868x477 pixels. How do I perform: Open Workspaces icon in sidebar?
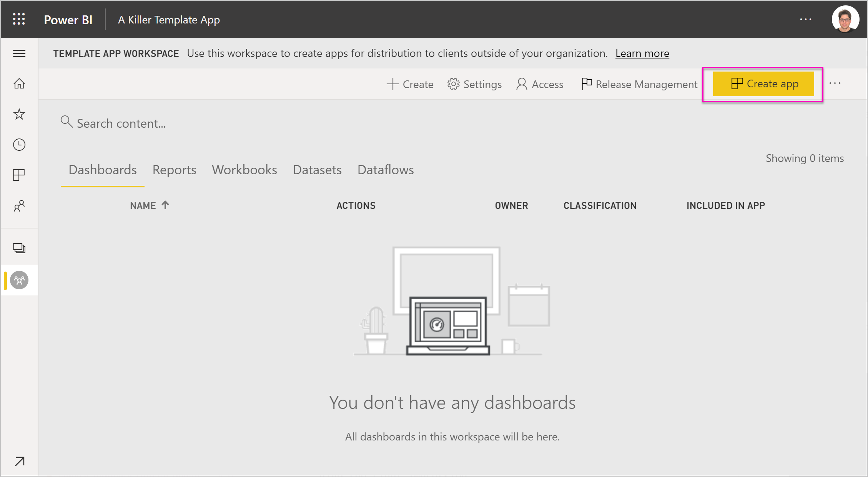tap(19, 248)
